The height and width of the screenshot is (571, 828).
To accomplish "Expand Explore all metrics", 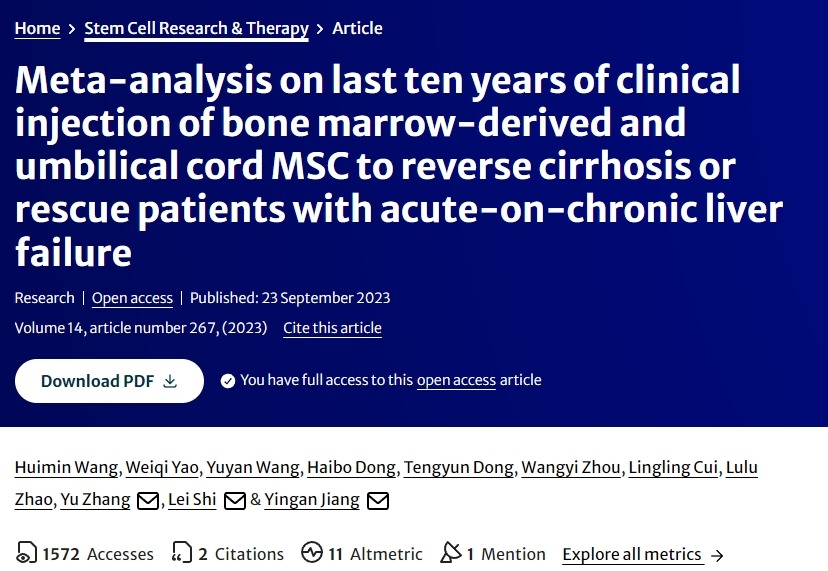I will click(x=642, y=554).
